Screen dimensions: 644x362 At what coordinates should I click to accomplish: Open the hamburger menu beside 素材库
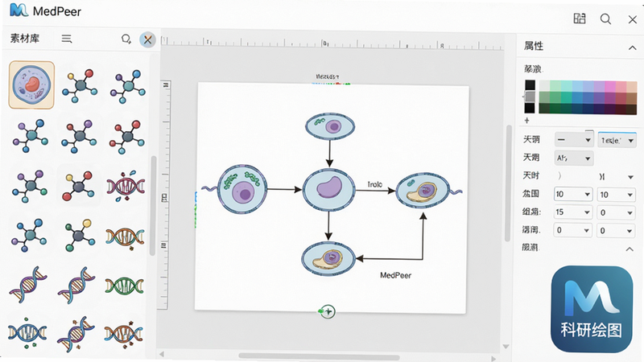67,39
